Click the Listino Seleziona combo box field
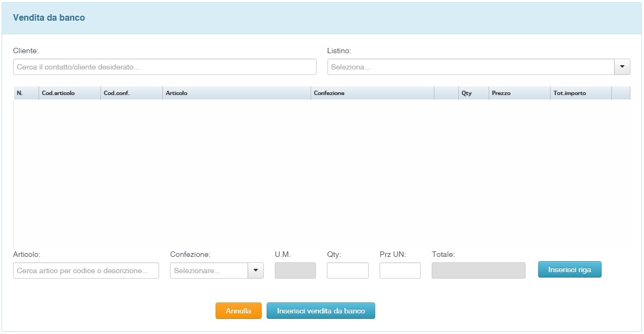This screenshot has width=644, height=334. (470, 67)
